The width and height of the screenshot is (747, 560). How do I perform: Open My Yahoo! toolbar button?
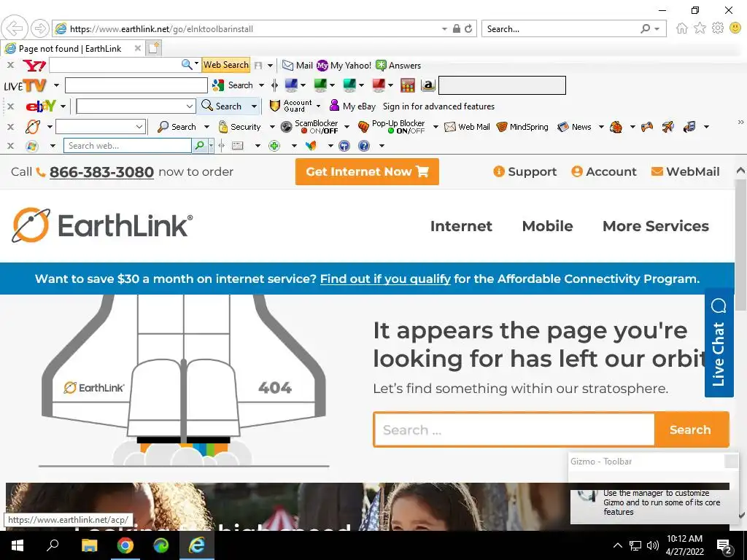pyautogui.click(x=344, y=65)
